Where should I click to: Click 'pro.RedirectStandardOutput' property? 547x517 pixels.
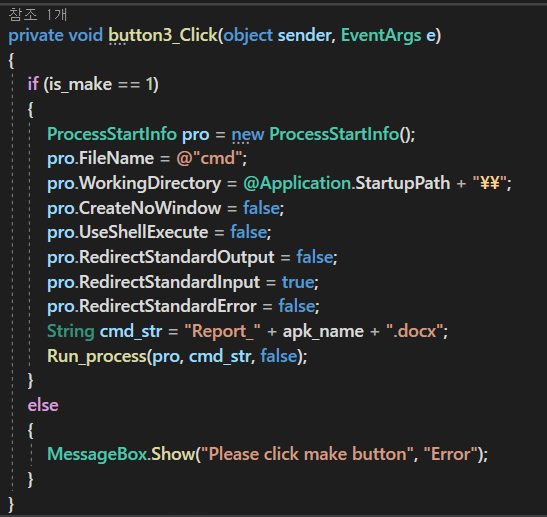(161, 258)
